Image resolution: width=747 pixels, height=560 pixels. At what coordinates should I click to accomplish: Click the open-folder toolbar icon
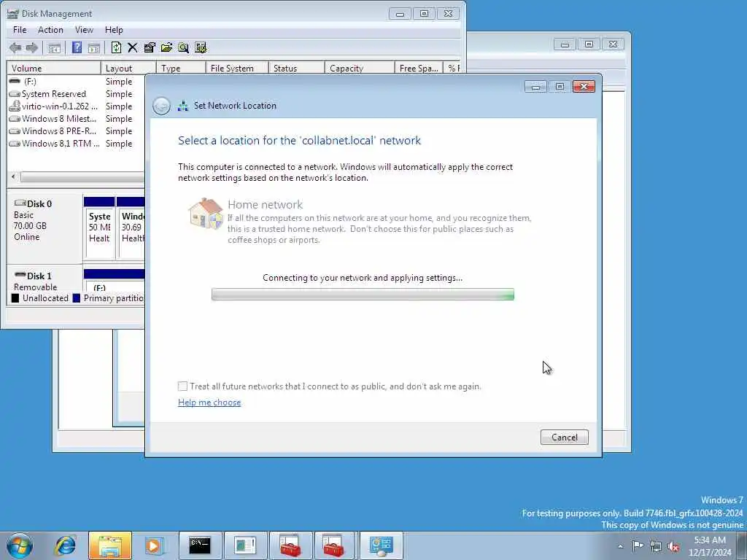point(166,47)
